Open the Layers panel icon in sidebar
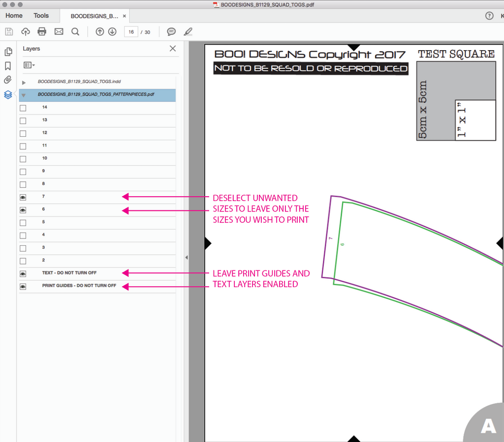The height and width of the screenshot is (442, 504). pyautogui.click(x=8, y=94)
